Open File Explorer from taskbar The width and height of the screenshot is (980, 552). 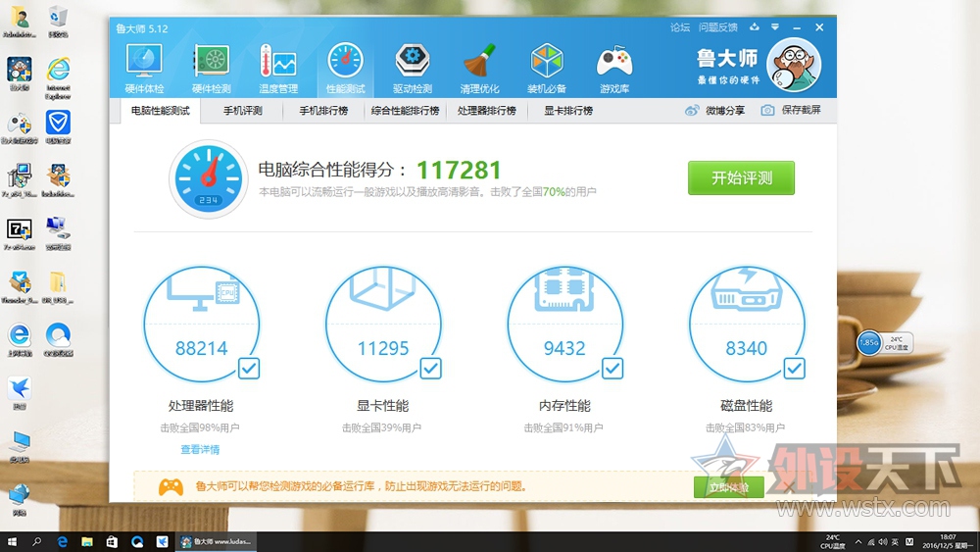(87, 541)
